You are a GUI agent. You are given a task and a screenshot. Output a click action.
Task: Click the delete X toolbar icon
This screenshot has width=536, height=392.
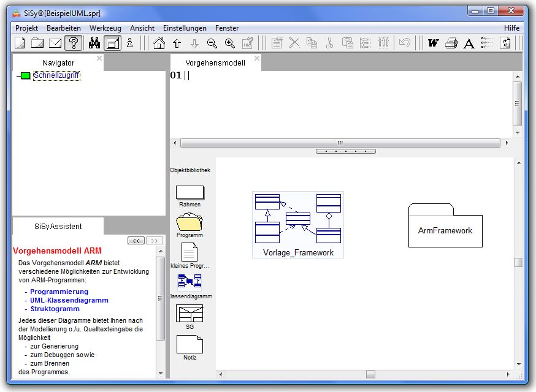click(294, 43)
